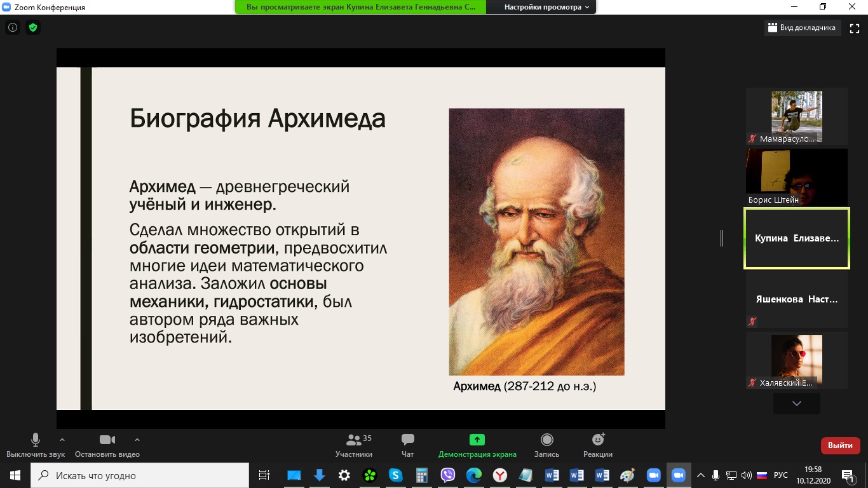Open audio options arrow next to microphone

(x=62, y=440)
